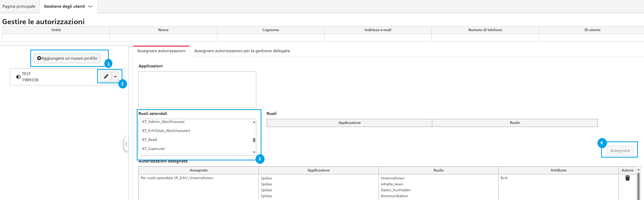The image size is (644, 200).
Task: Click the pencil edit icon for TEST profile
Action: [106, 77]
